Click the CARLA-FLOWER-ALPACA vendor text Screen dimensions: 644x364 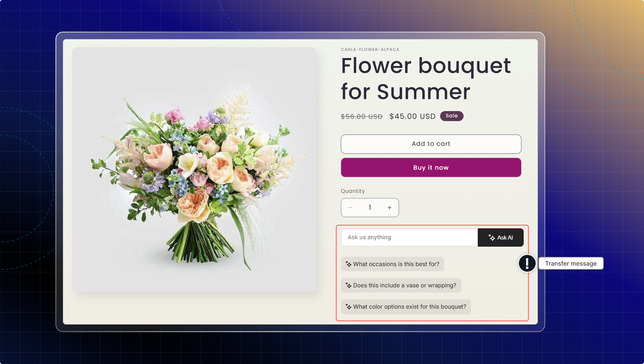pos(370,50)
